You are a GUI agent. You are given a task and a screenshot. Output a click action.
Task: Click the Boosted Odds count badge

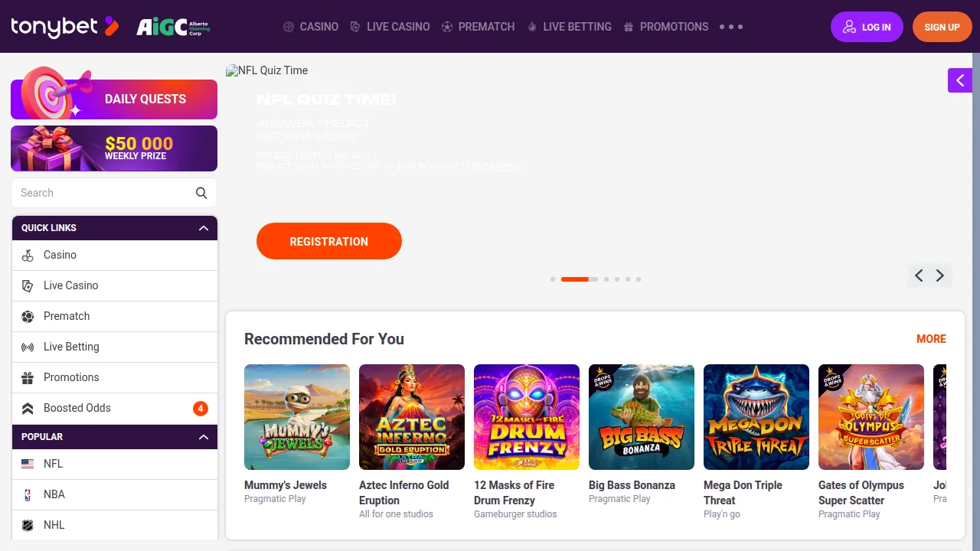point(201,409)
